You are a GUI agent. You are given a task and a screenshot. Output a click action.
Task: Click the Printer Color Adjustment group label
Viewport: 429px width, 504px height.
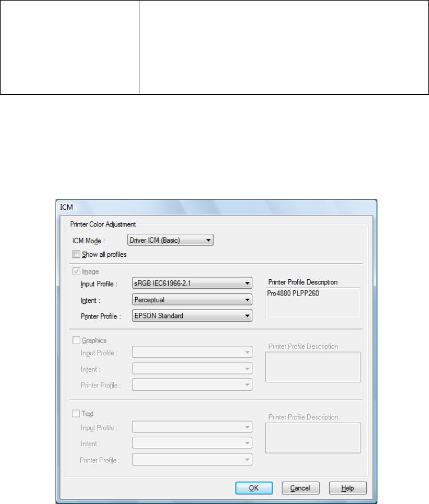click(103, 224)
